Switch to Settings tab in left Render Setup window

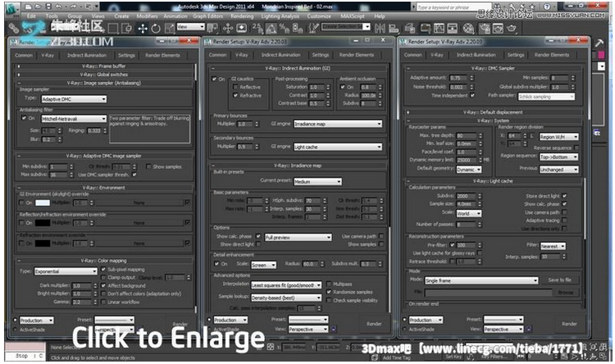(x=126, y=55)
